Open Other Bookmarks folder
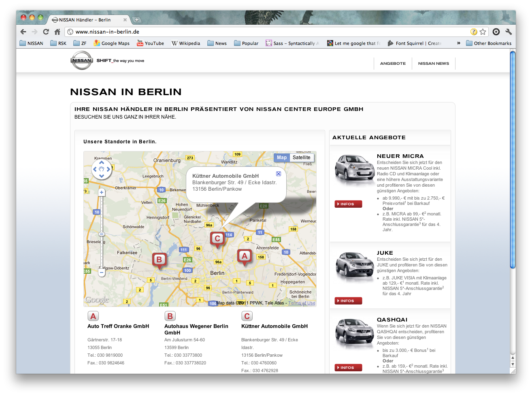Image resolution: width=532 pixels, height=396 pixels. [x=489, y=43]
